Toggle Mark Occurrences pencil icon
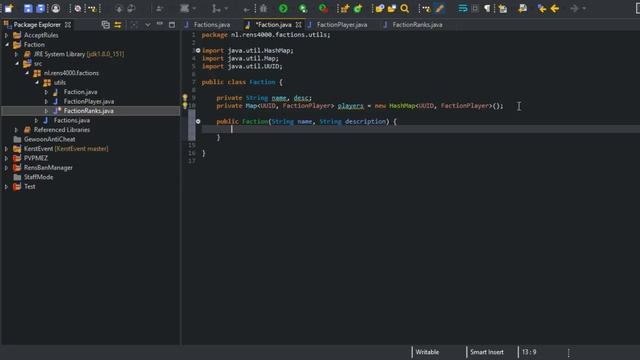 (440, 9)
